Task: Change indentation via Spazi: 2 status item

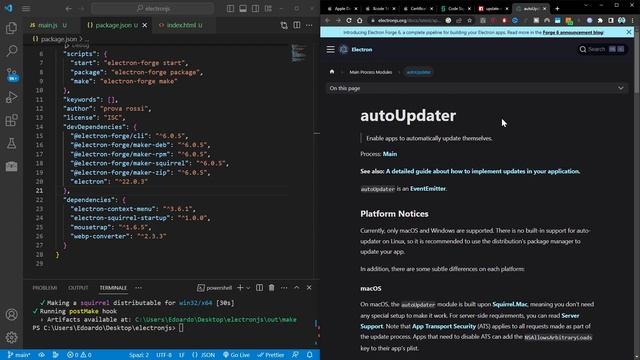Action: coord(139,355)
